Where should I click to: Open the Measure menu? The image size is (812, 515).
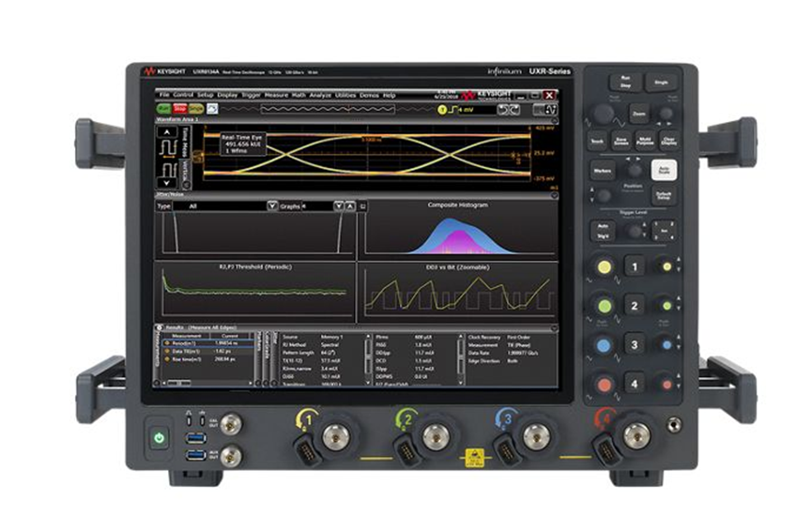(276, 96)
